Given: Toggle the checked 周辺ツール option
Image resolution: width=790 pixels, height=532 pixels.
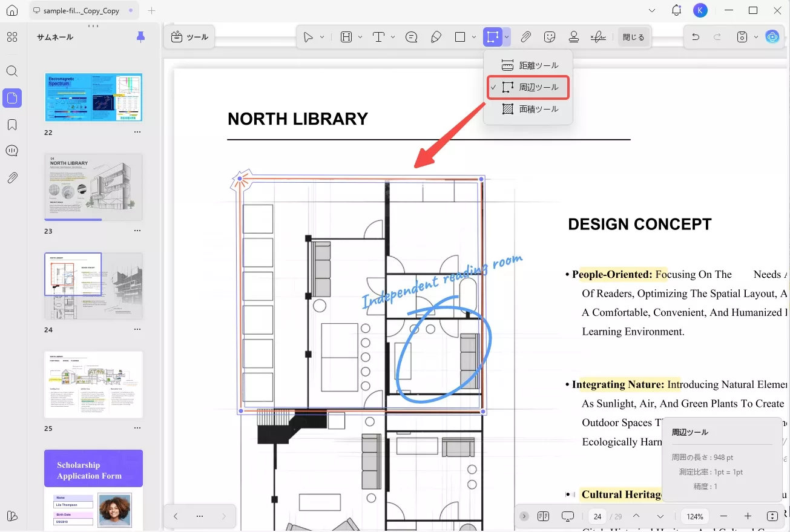Looking at the screenshot, I should [528, 87].
